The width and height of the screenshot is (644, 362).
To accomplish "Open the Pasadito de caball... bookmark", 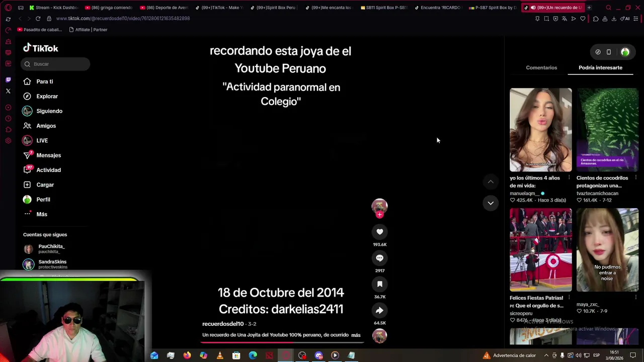I will [x=39, y=30].
